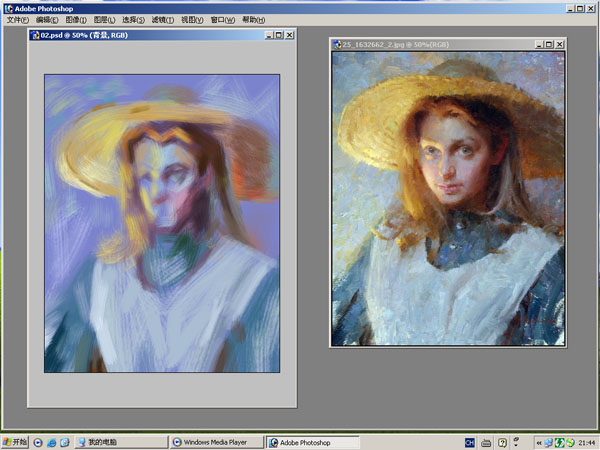Click the green system tray icon
The image size is (600, 450).
pyautogui.click(x=559, y=443)
